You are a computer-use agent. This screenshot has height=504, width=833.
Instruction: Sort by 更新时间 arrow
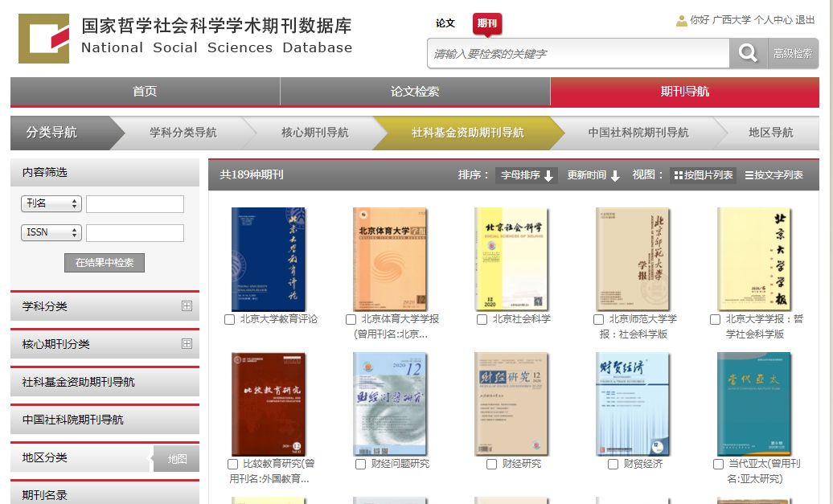click(615, 175)
